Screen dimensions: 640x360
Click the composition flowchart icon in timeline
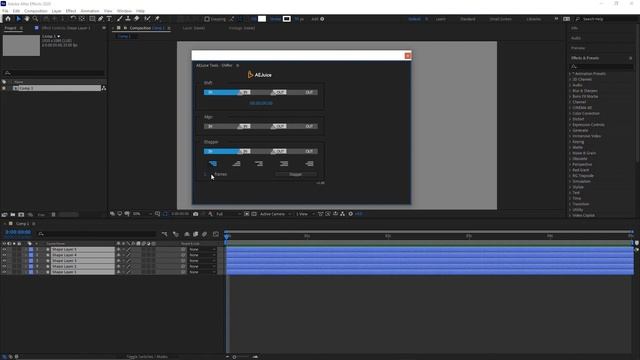coord(164,234)
